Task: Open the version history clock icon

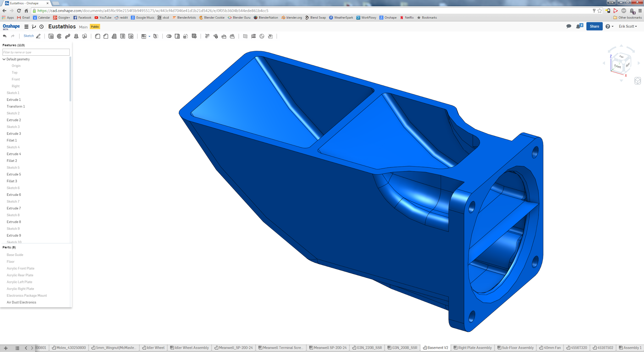Action: click(42, 27)
